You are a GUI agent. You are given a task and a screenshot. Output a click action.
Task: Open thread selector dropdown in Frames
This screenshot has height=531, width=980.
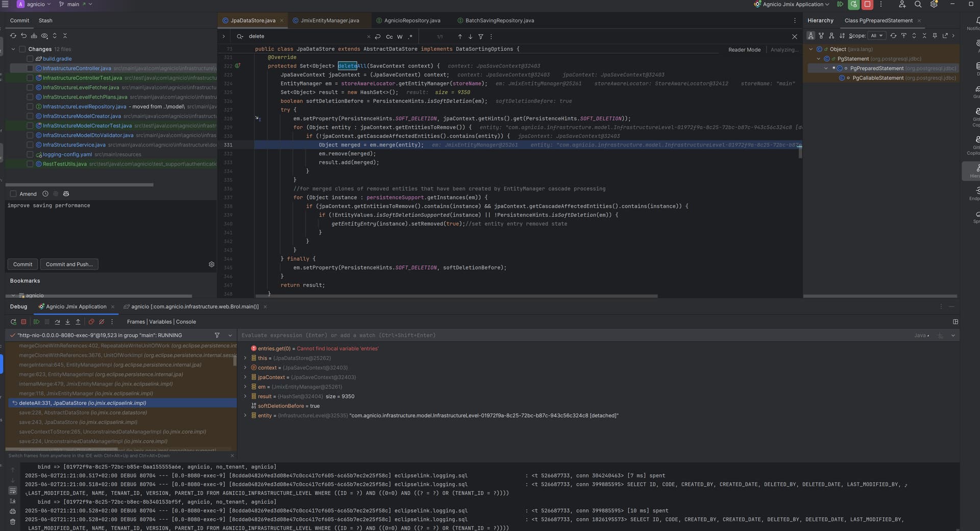[230, 335]
